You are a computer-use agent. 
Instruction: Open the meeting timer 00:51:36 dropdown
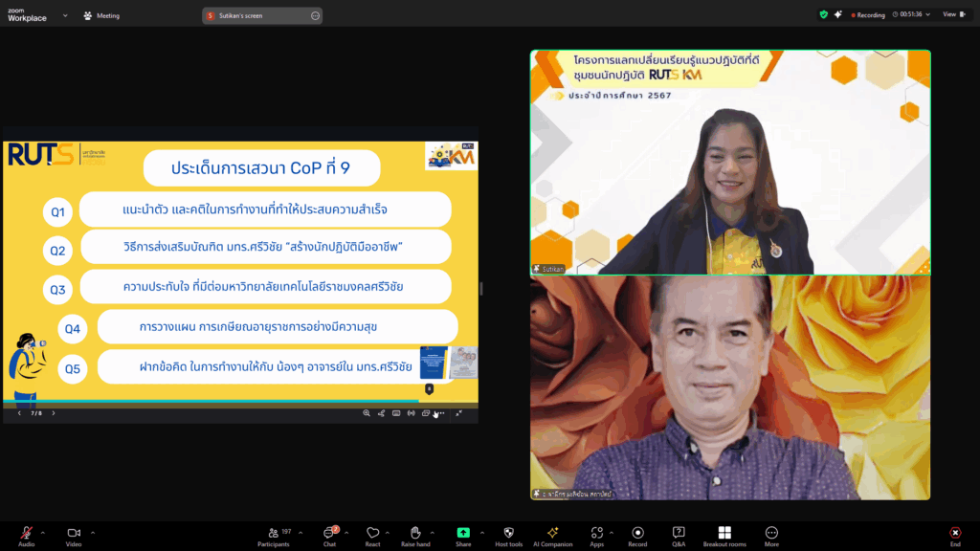(912, 14)
